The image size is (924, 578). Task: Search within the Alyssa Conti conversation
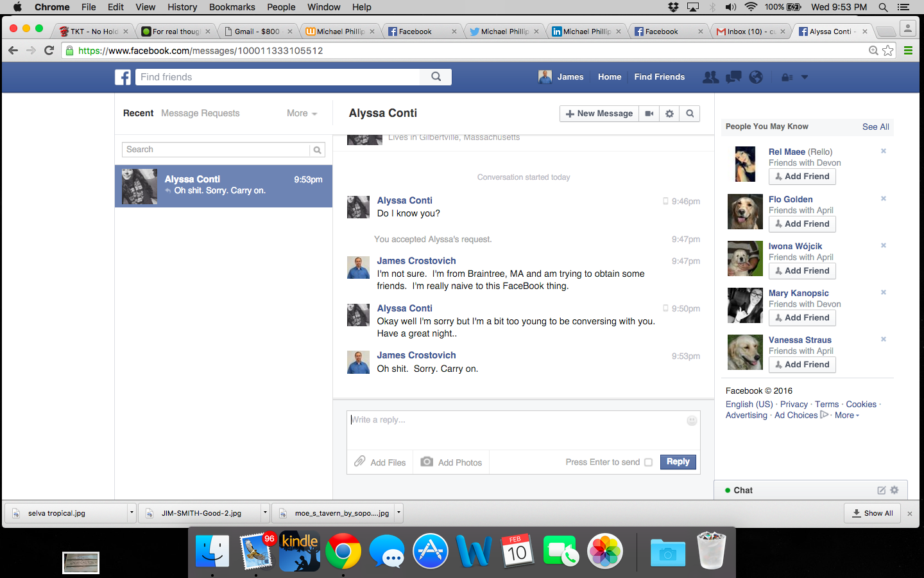[690, 114]
